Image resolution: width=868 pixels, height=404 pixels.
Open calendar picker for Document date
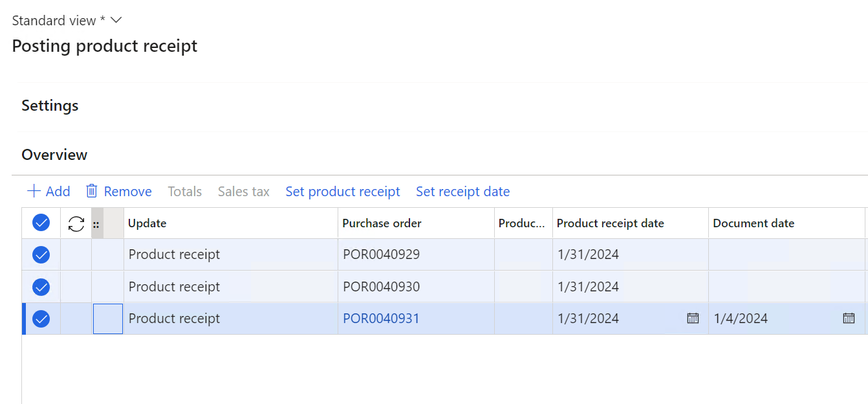coord(849,318)
